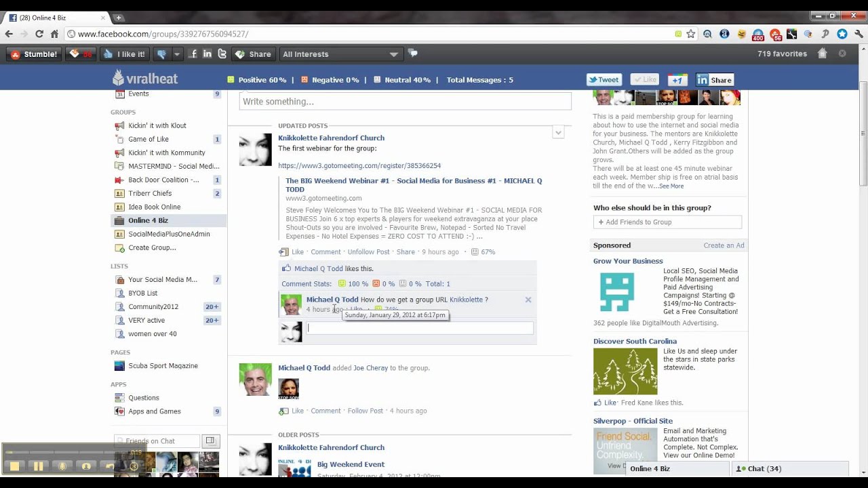The image size is (868, 488).
Task: Open Big Weekend Event link
Action: point(351,464)
